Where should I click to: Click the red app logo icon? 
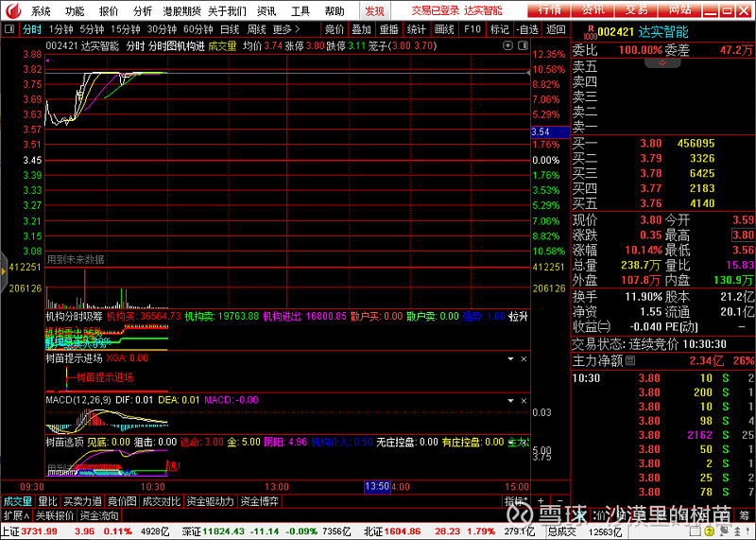tap(13, 9)
